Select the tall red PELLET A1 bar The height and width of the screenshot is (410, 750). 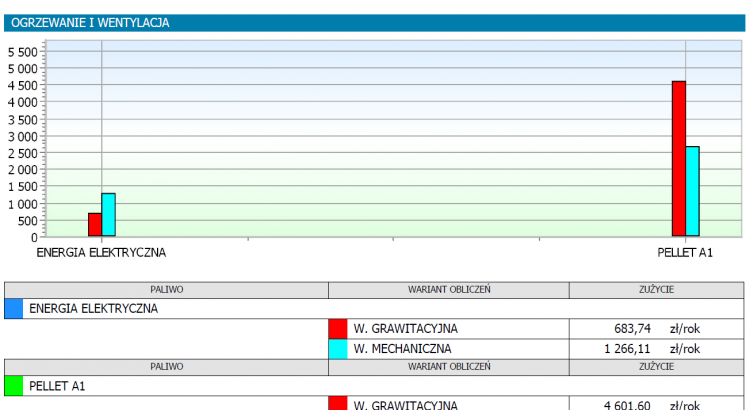click(679, 159)
